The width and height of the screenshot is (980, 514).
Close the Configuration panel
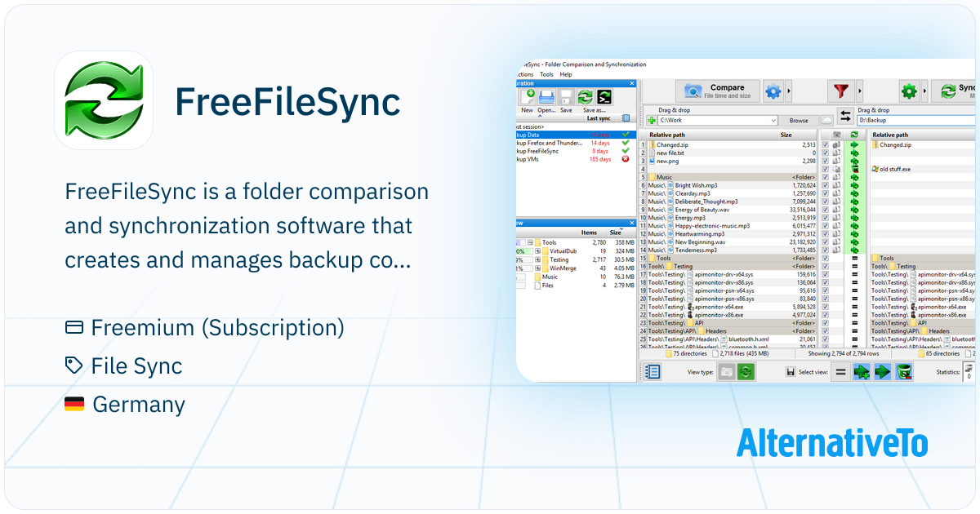[x=631, y=83]
